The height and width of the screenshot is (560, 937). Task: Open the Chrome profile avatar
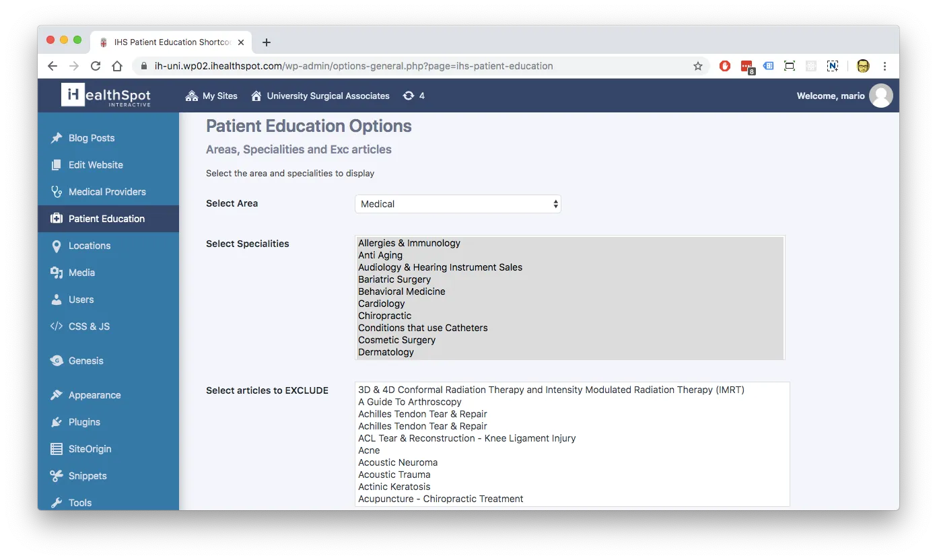[863, 66]
